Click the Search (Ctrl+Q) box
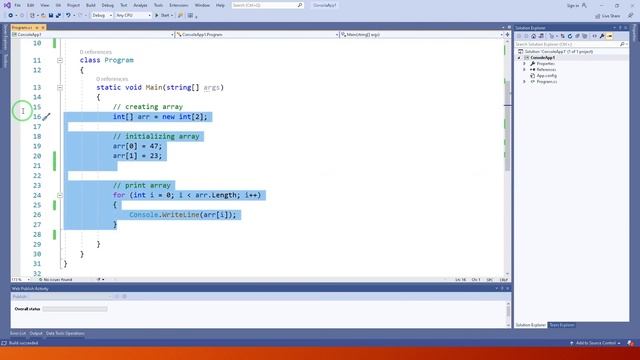This screenshot has width=640, height=360. coord(267,5)
